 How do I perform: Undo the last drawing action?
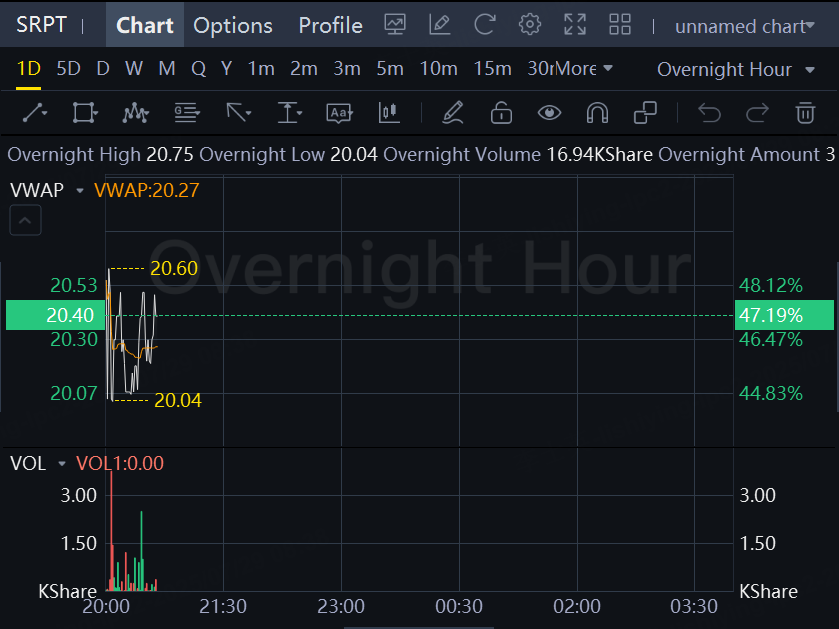(x=710, y=113)
